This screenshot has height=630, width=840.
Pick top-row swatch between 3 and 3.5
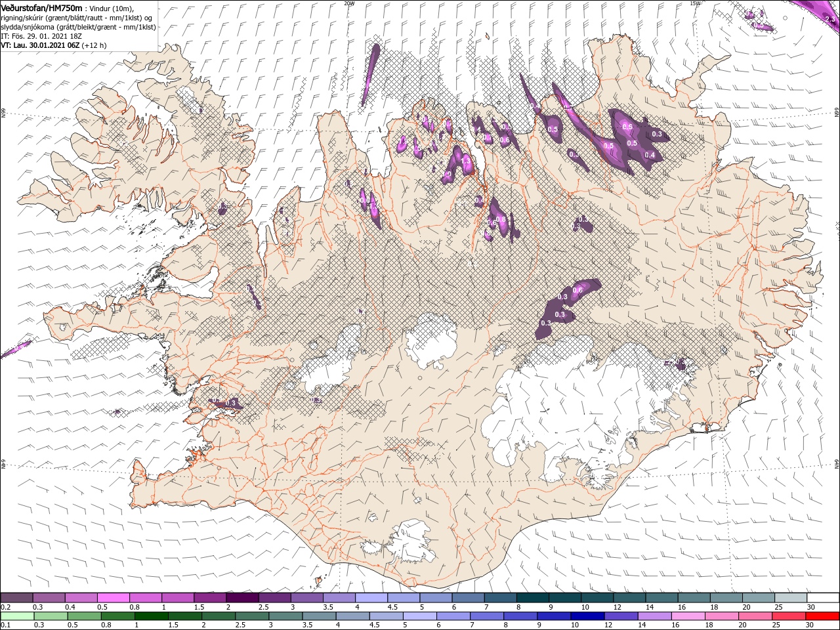307,598
